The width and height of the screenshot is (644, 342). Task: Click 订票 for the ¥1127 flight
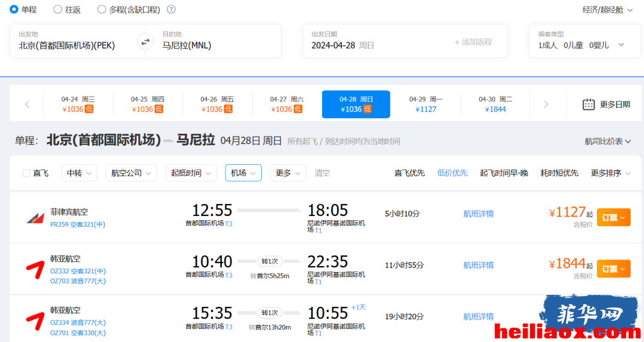pyautogui.click(x=614, y=217)
